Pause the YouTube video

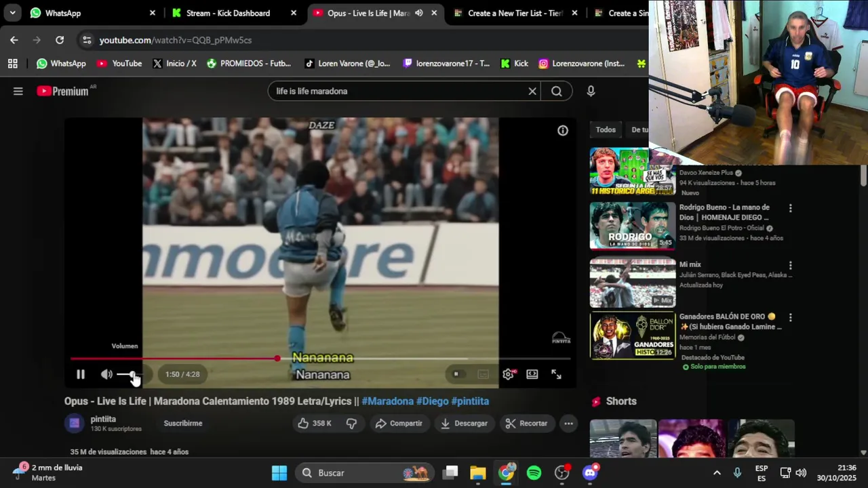coord(81,374)
